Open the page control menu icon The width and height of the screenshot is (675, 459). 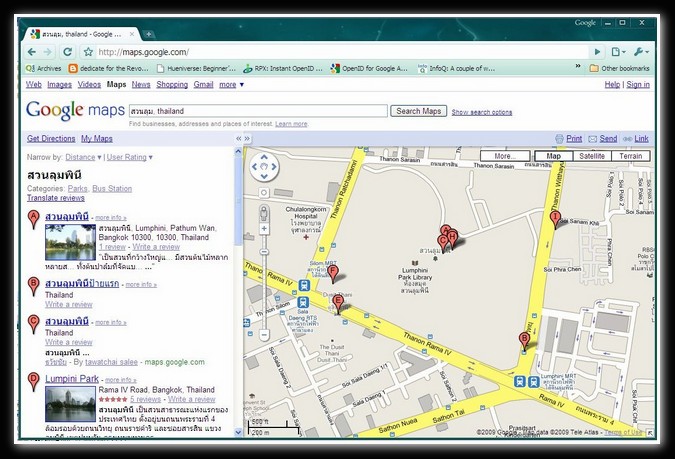click(618, 52)
